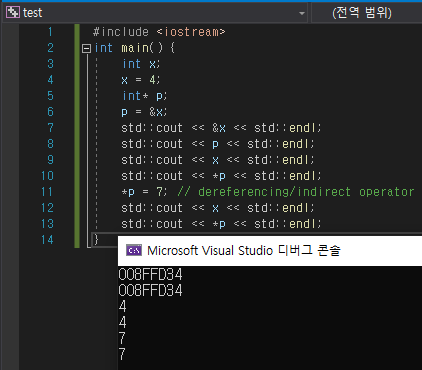Click second 008FFD34 address in console
422x370 pixels.
pos(150,291)
